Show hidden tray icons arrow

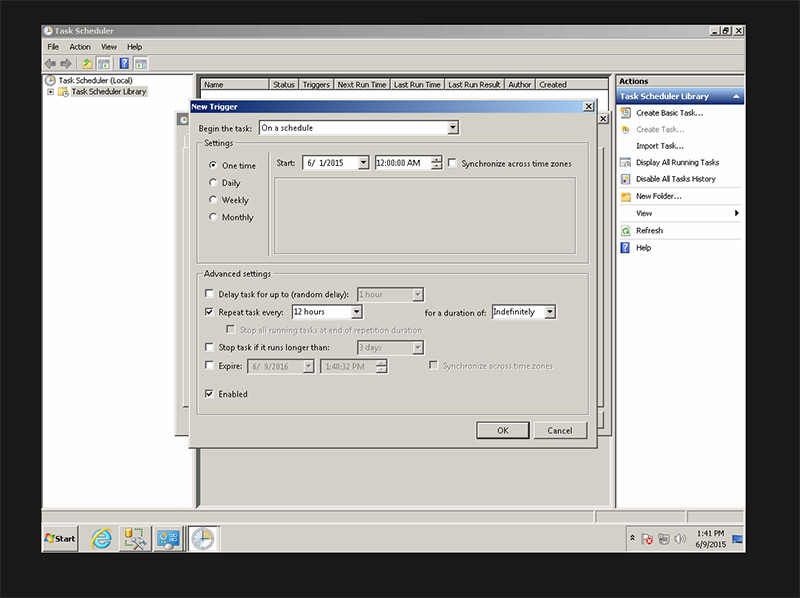(x=632, y=538)
